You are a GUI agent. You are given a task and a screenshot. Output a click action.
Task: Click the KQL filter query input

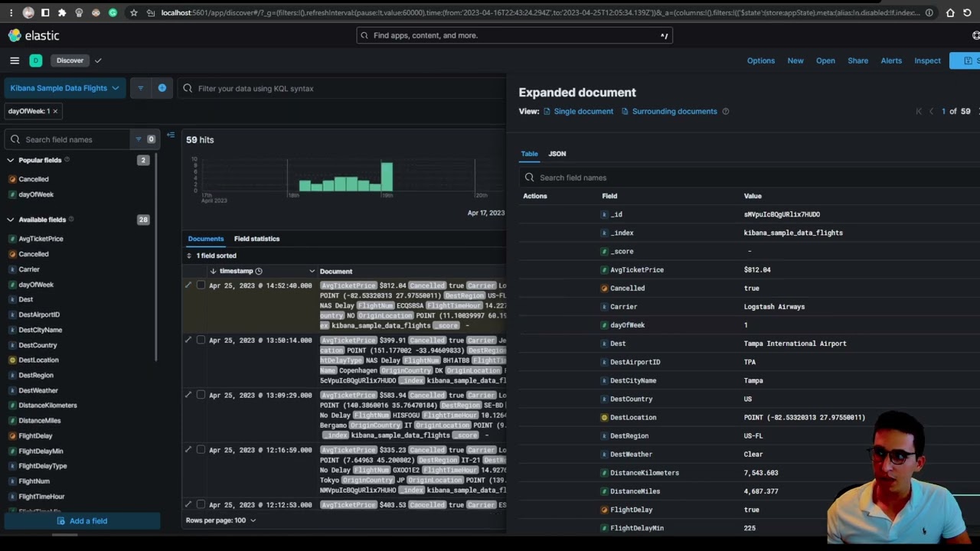[x=341, y=88]
